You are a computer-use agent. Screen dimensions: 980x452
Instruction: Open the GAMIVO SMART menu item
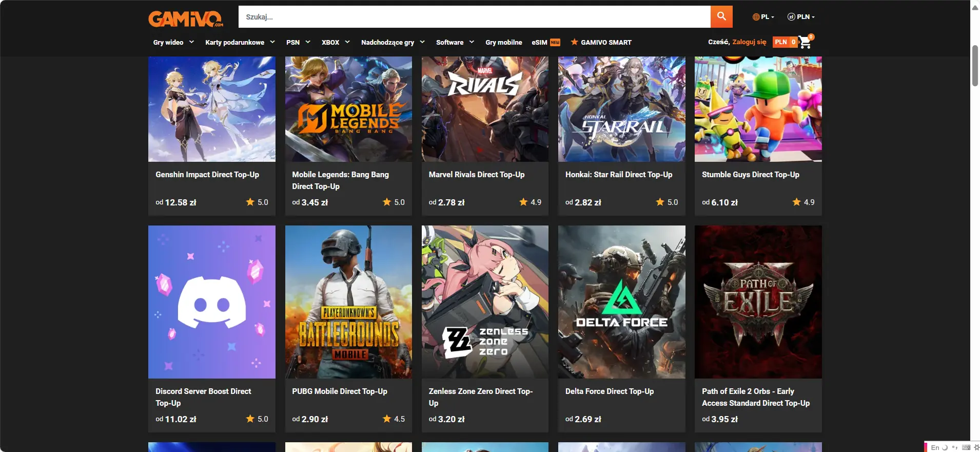(x=606, y=42)
